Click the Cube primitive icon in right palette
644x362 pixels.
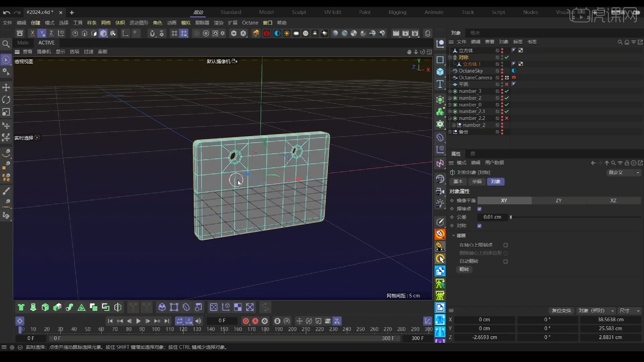[x=440, y=72]
